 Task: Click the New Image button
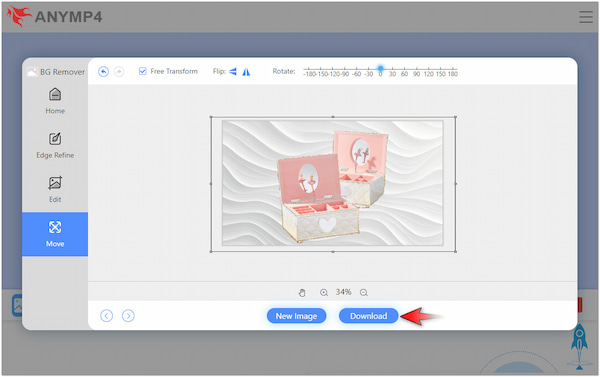point(297,316)
